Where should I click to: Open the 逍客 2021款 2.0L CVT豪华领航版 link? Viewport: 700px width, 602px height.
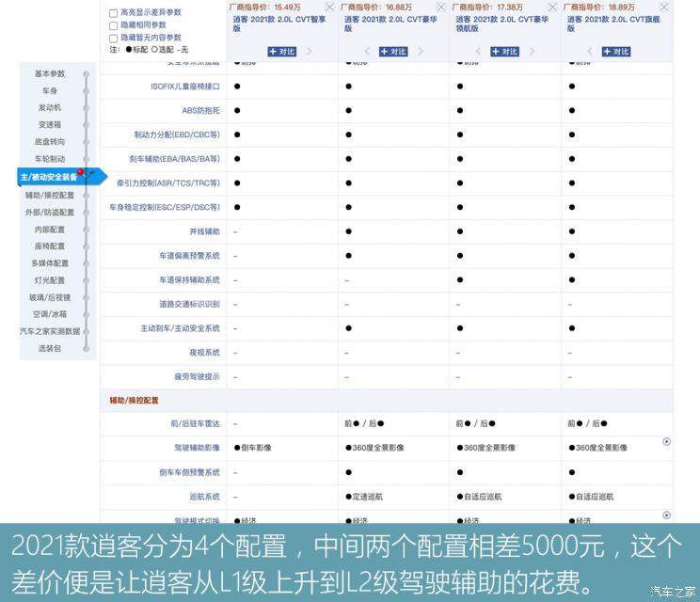501,24
